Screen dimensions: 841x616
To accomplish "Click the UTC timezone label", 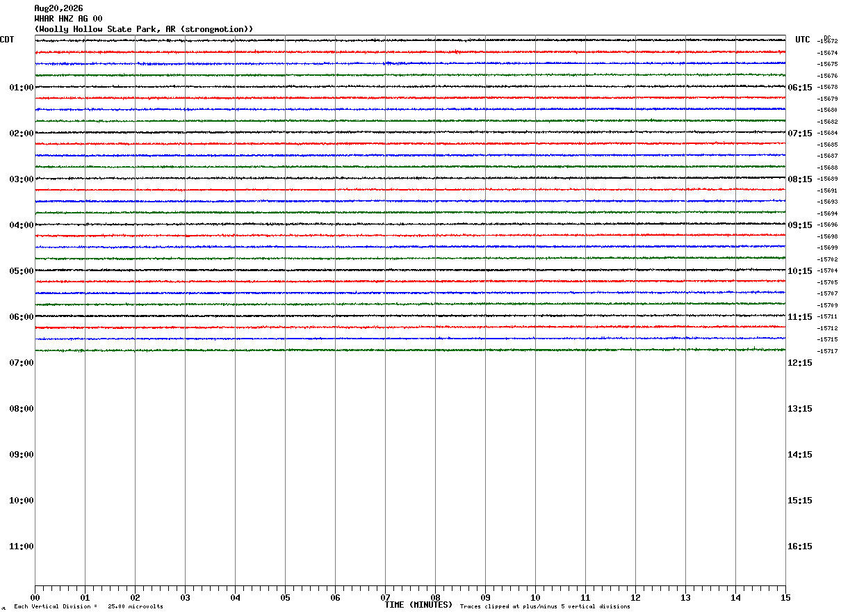I will 803,40.
